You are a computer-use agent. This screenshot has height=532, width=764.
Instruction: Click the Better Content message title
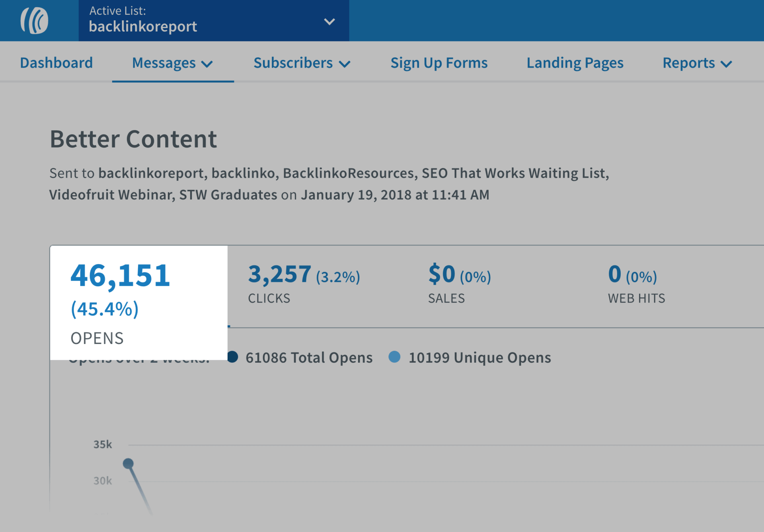[133, 138]
